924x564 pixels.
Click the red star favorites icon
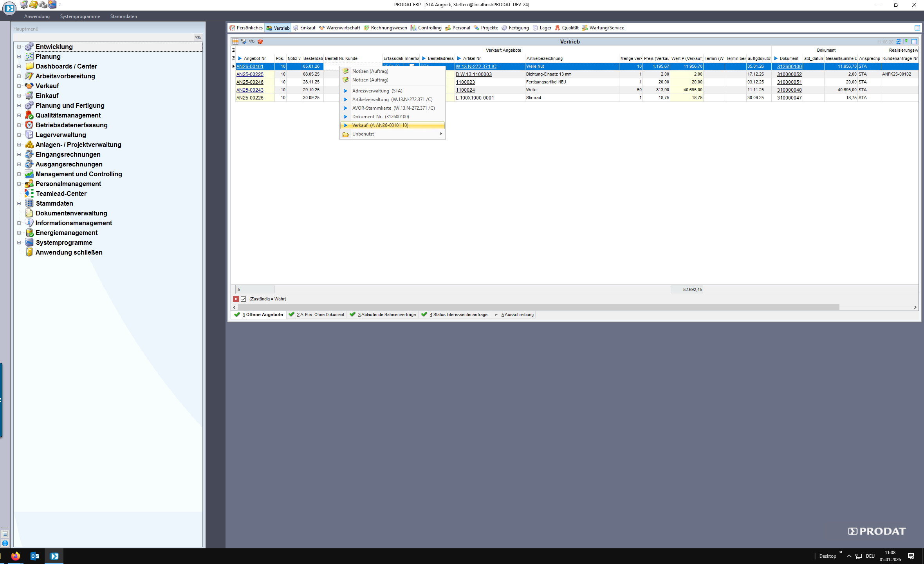pyautogui.click(x=260, y=42)
